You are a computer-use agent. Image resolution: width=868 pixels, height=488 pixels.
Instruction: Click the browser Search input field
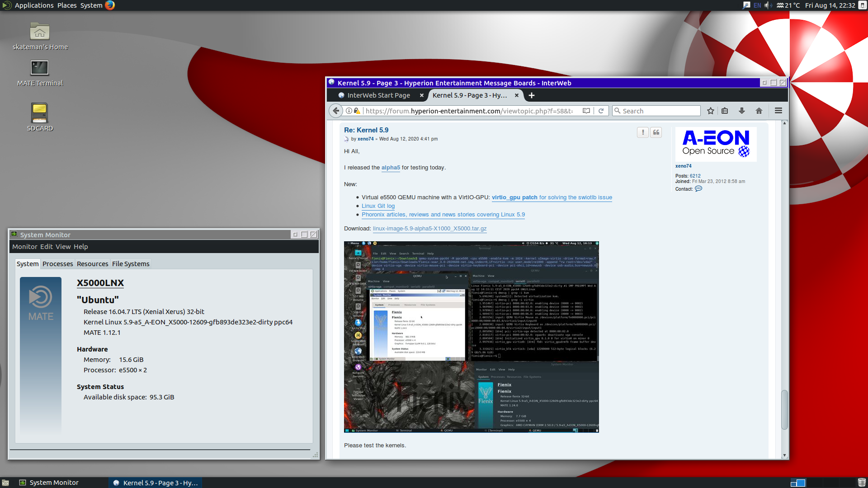pyautogui.click(x=656, y=111)
